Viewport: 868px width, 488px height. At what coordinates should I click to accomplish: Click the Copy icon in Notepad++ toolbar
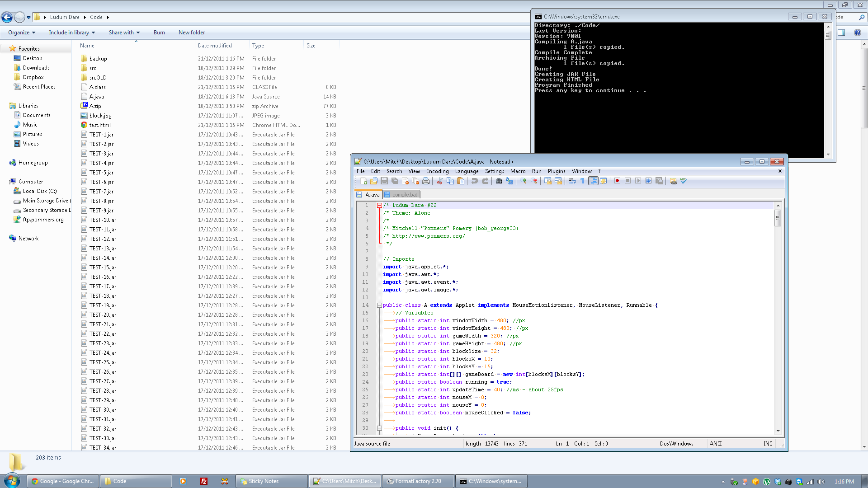tap(450, 181)
